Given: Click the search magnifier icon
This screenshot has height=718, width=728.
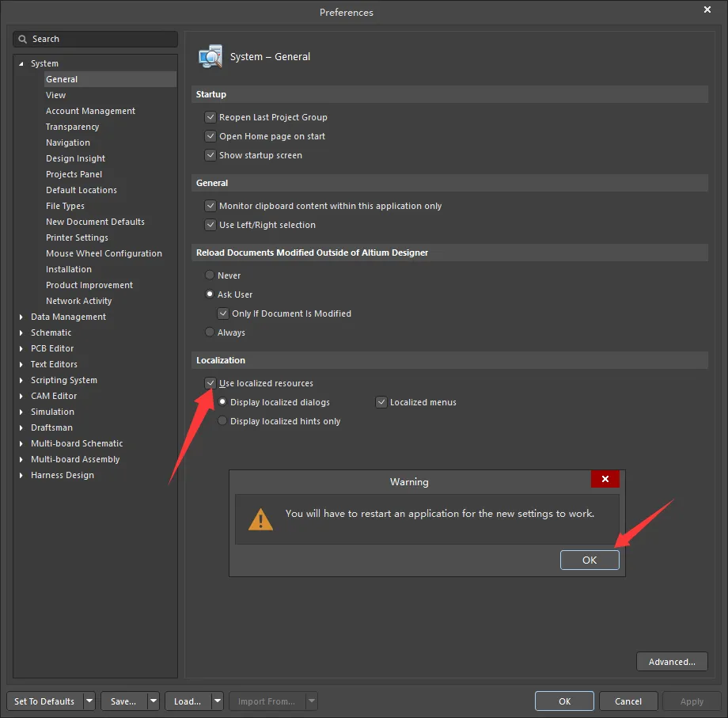Looking at the screenshot, I should click(x=22, y=39).
